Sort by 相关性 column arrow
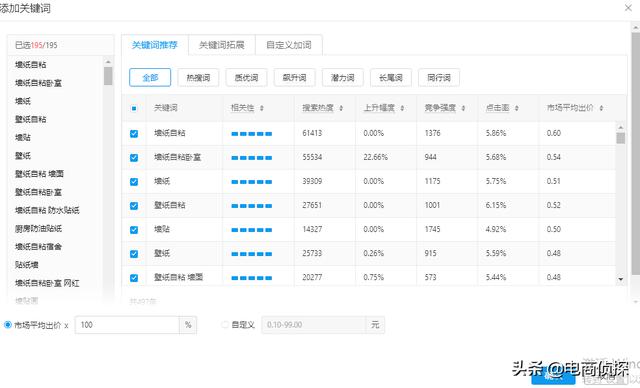This screenshot has width=640, height=388. [262, 108]
